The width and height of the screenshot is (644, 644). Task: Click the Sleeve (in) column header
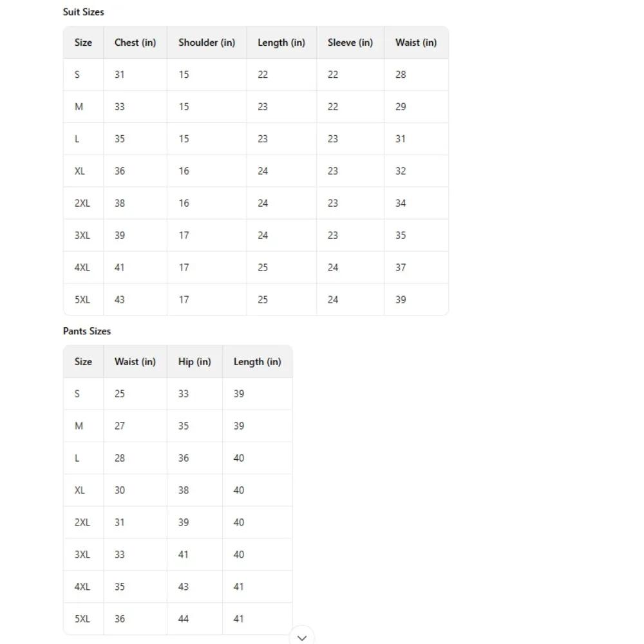(350, 43)
